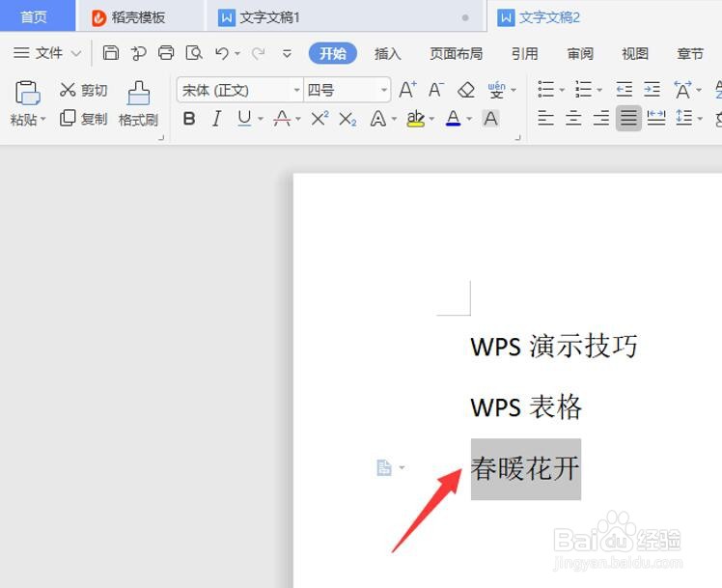
Task: Toggle strikethrough A formatting
Action: 282,119
